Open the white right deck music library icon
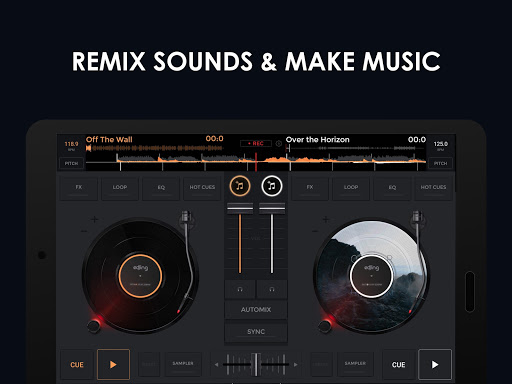512x384 pixels. point(272,186)
